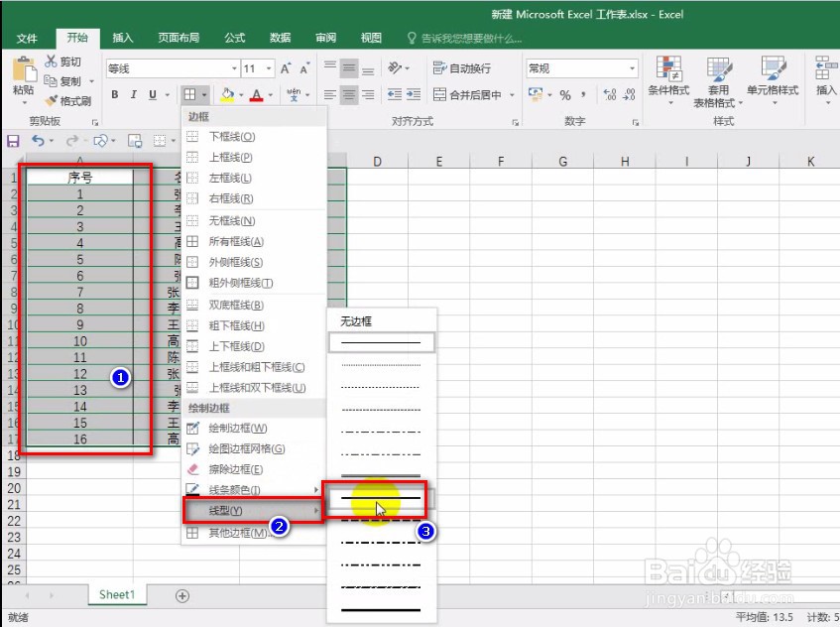Click the Cut (剪切) command

[x=62, y=61]
